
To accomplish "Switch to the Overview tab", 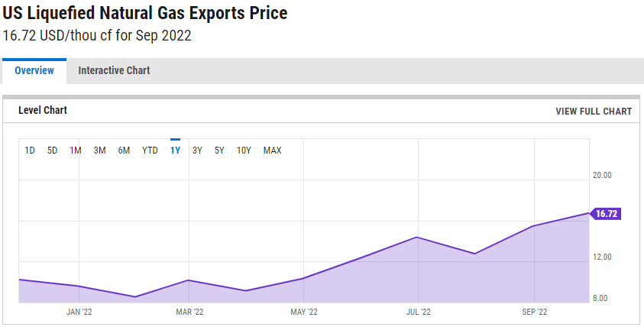I will (34, 70).
